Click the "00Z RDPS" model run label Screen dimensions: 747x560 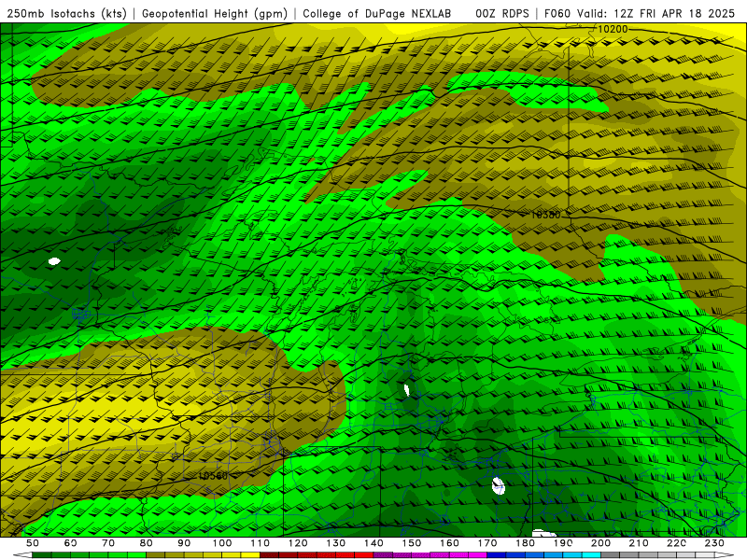pyautogui.click(x=502, y=13)
